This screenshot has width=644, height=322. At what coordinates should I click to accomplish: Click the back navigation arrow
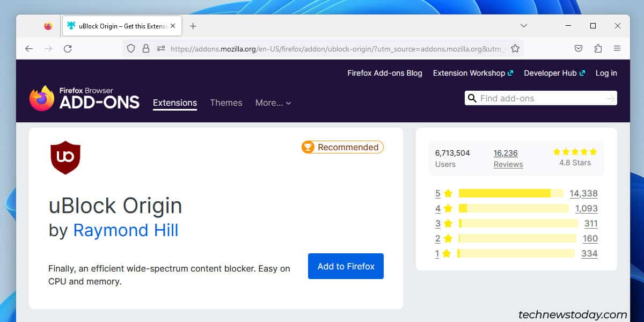29,48
